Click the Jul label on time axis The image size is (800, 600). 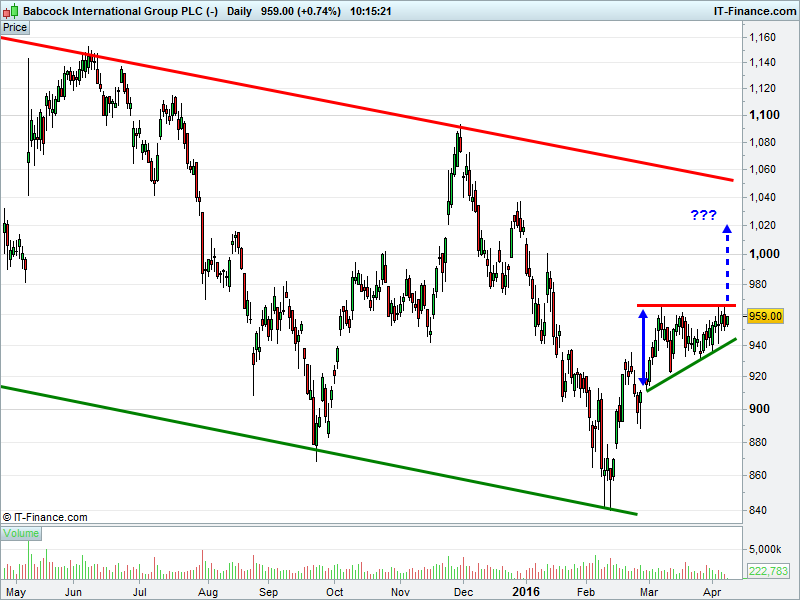click(139, 592)
